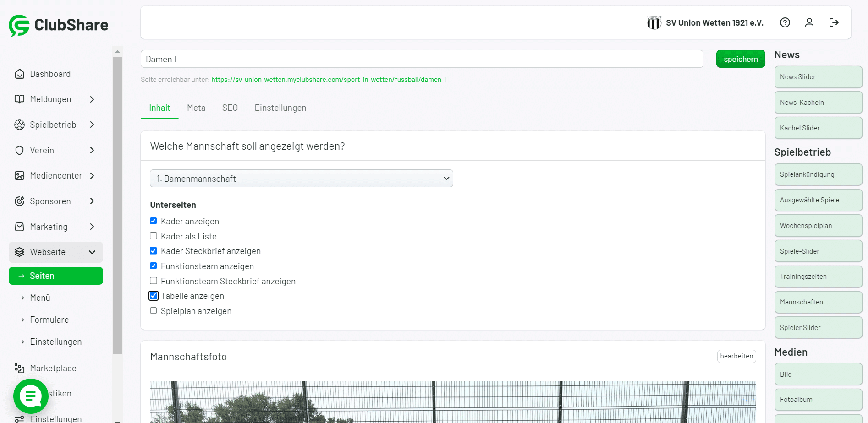Click the sidebar scrollbar up arrow
Screen dimensions: 868x423
tap(117, 52)
